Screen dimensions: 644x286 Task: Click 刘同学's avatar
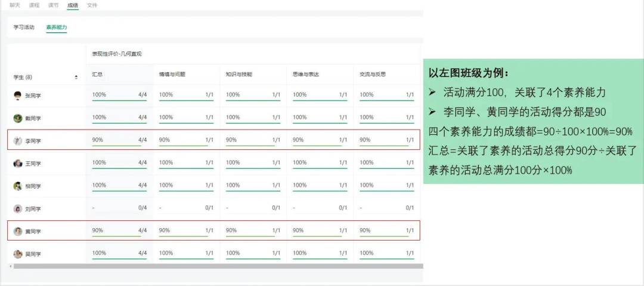click(x=18, y=208)
